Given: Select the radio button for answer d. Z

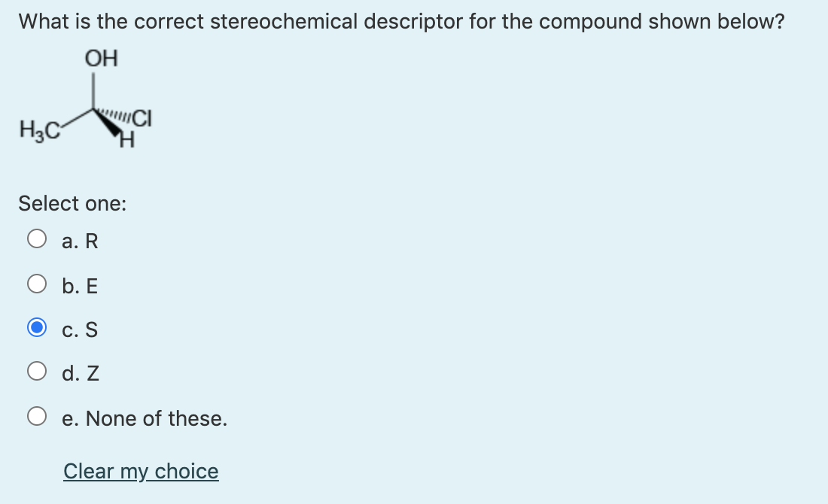Looking at the screenshot, I should pos(37,372).
